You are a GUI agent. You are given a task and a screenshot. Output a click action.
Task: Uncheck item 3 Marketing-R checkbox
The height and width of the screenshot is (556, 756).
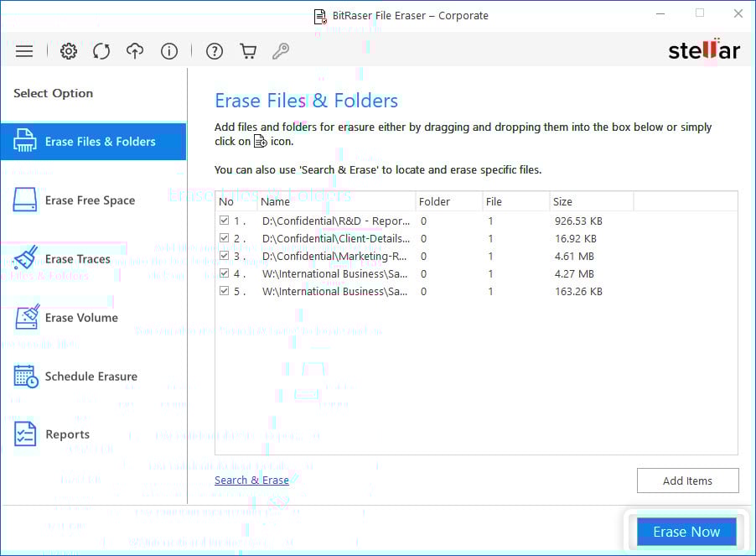click(224, 256)
